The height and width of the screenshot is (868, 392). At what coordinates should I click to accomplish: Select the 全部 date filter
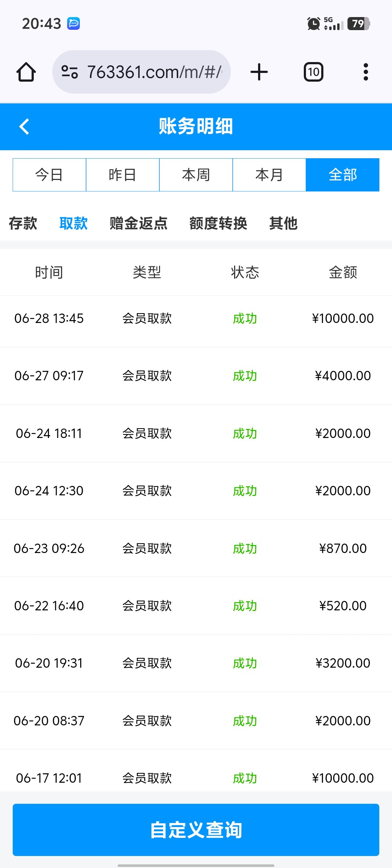(343, 175)
